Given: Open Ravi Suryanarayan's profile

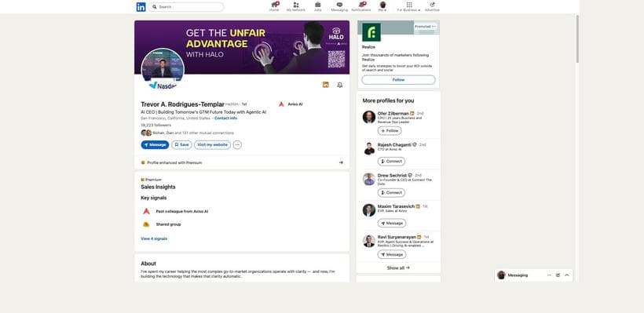Looking at the screenshot, I should coord(397,237).
